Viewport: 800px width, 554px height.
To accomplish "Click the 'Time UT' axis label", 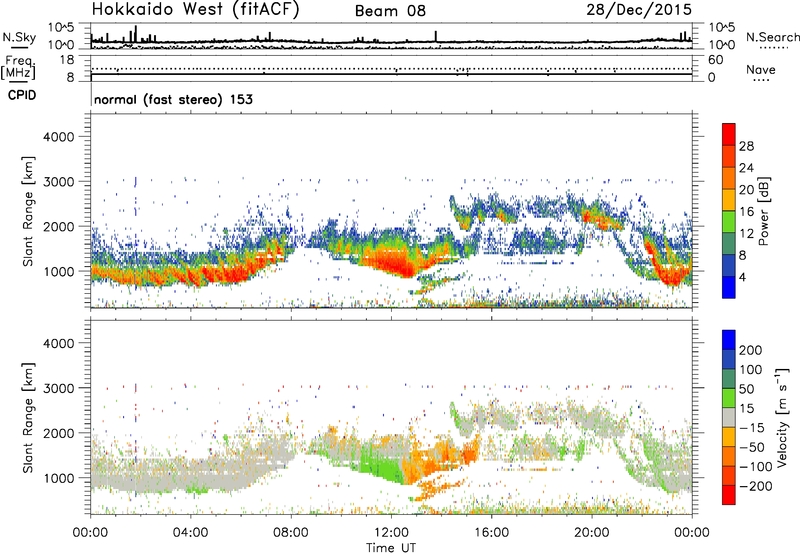I will coord(391,547).
